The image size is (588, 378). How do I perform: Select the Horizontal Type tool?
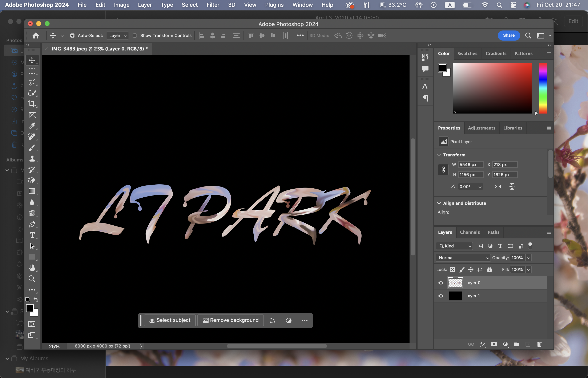(32, 235)
